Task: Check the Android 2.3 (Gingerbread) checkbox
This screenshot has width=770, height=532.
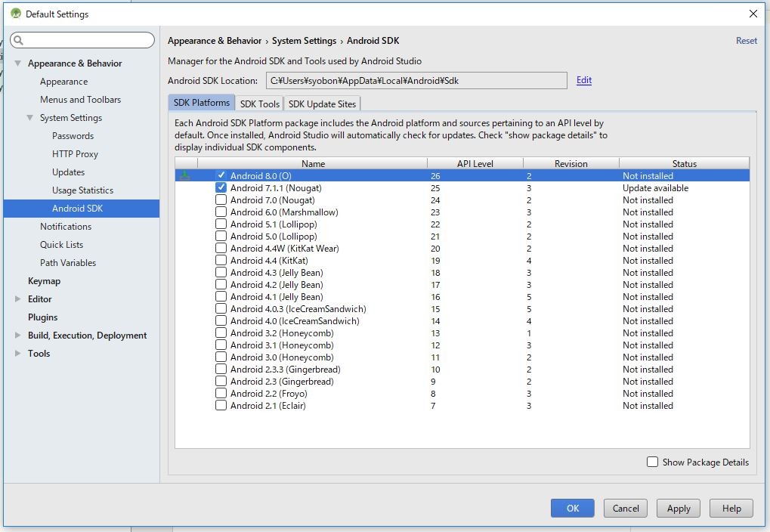Action: 221,381
